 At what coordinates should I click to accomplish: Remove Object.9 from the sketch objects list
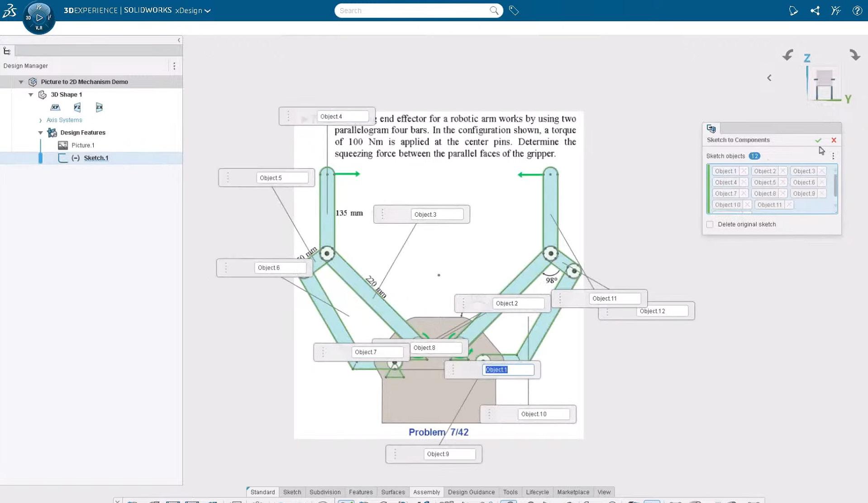click(x=822, y=194)
